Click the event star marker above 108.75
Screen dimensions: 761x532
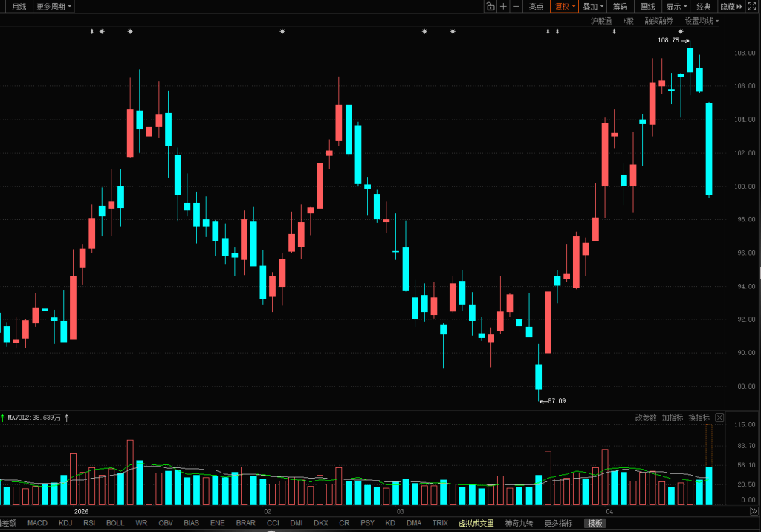[680, 31]
